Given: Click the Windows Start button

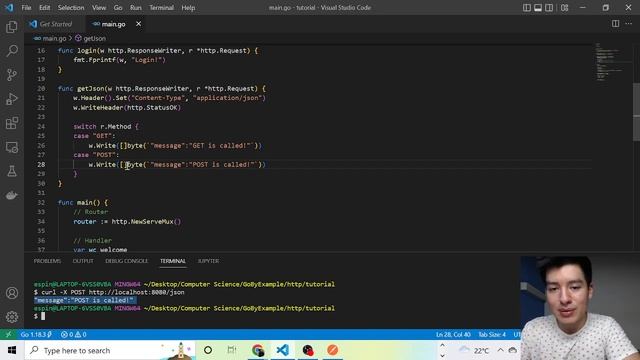Looking at the screenshot, I should click(x=12, y=350).
